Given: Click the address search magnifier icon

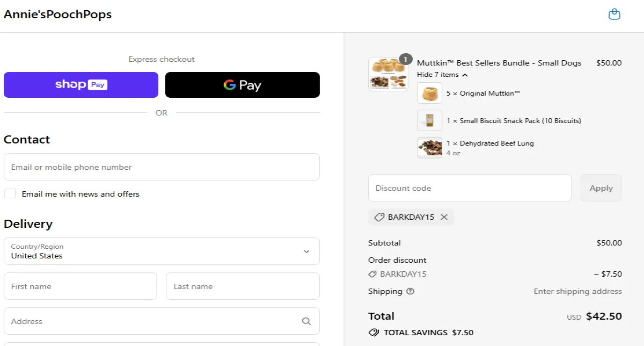Looking at the screenshot, I should pyautogui.click(x=306, y=321).
